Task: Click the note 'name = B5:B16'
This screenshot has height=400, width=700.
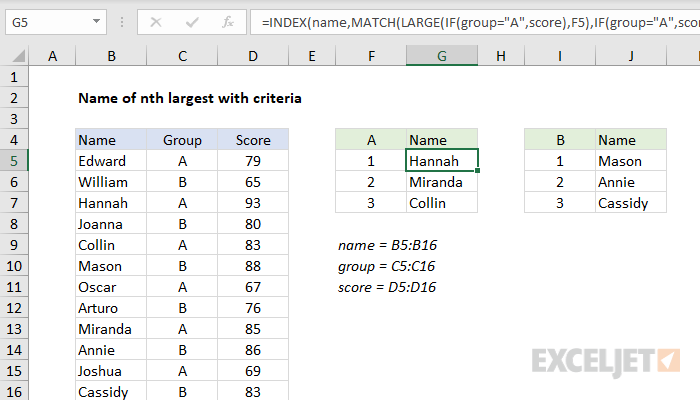Action: [388, 245]
